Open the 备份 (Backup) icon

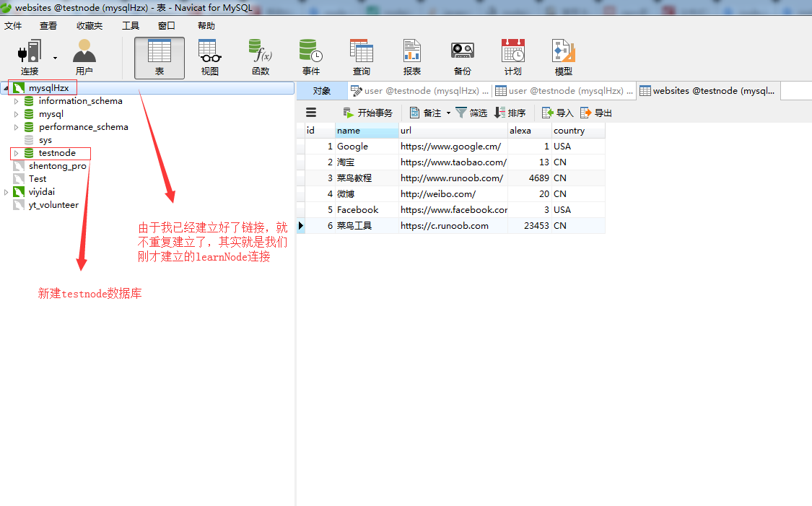[x=462, y=56]
